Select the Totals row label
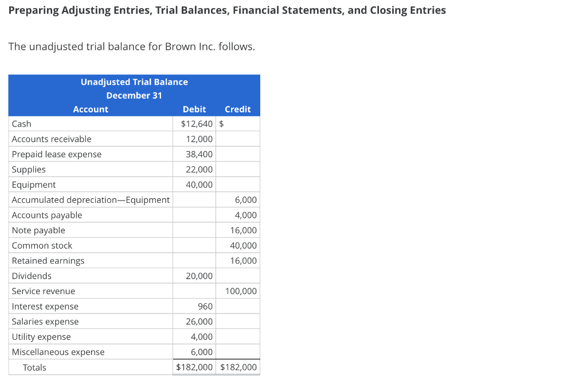This screenshot has width=587, height=392. pyautogui.click(x=34, y=367)
